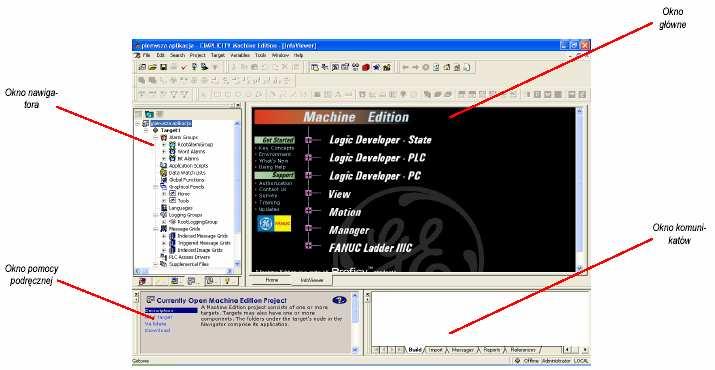
Task: Expand the plus box next to FANUC Ladder IIIC
Action: 309,246
